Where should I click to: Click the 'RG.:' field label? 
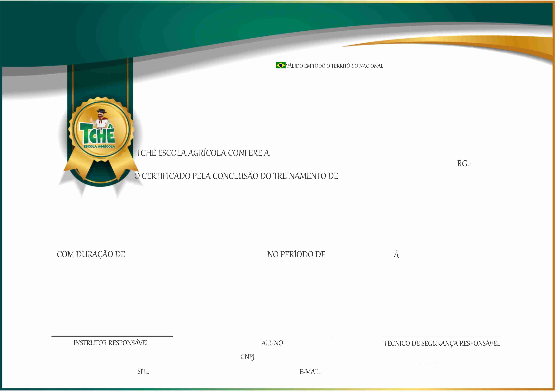(x=464, y=164)
